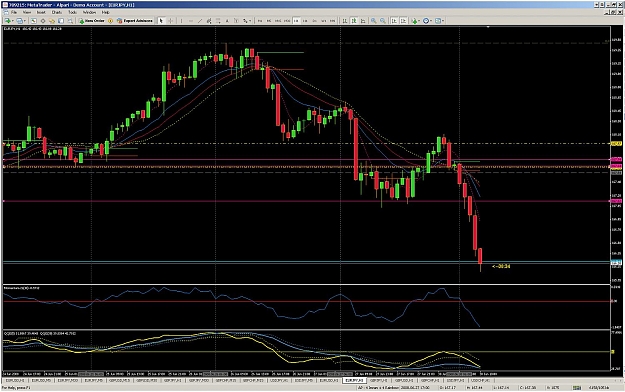Show the Data Window panel

[43, 21]
